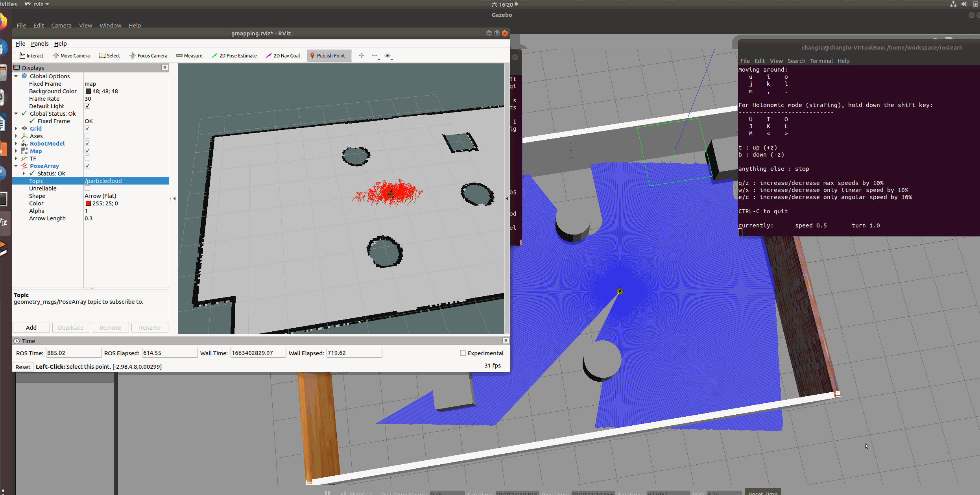Pause the Gazebo simulation
Screen dimensions: 980x495
(327, 493)
